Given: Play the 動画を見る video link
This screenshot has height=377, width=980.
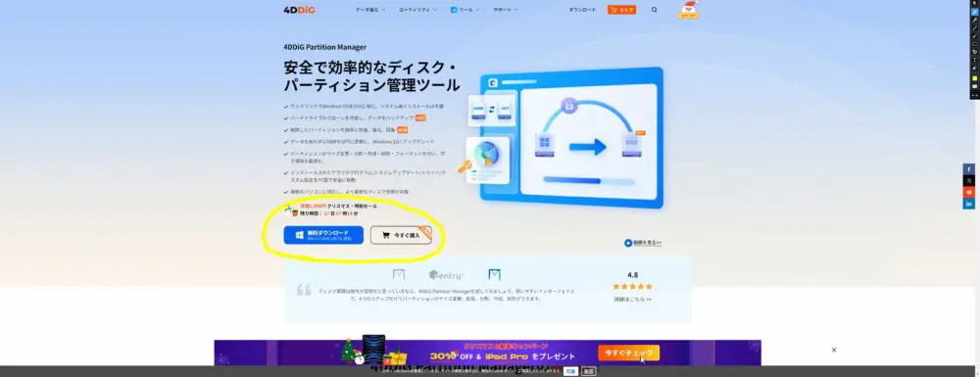Looking at the screenshot, I should 643,243.
